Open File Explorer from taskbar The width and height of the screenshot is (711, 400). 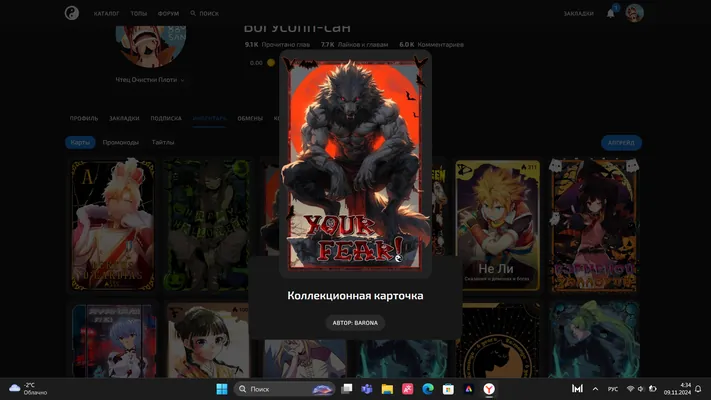click(x=387, y=389)
